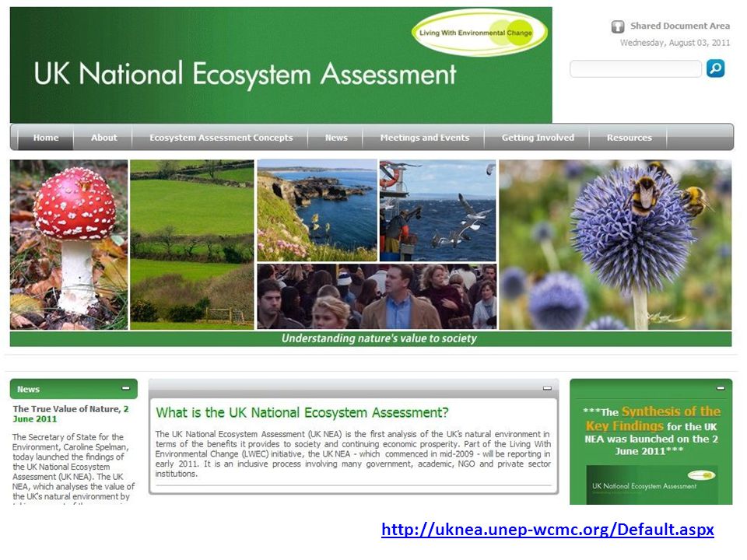Click the UK NEA report cover thumbnail
This screenshot has width=747, height=560.
(652, 485)
